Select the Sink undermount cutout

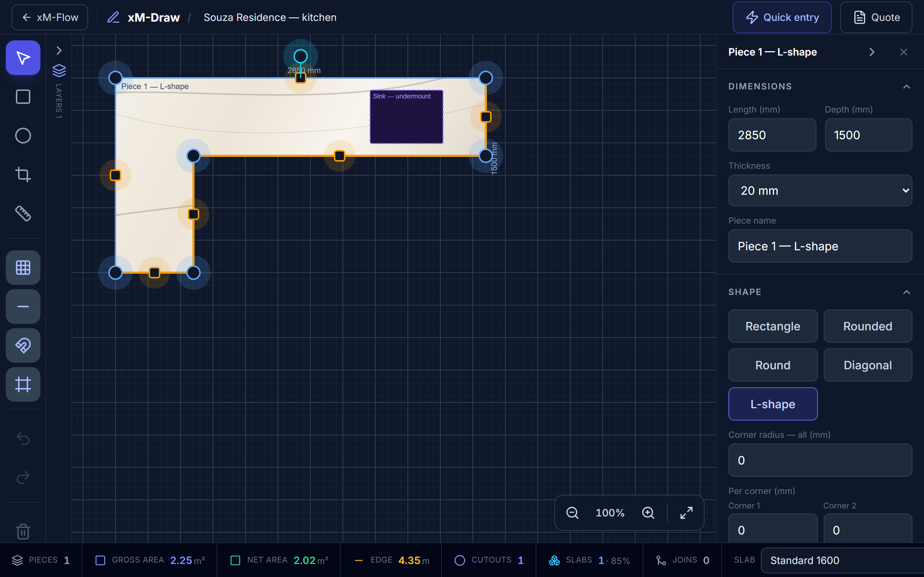click(x=406, y=117)
